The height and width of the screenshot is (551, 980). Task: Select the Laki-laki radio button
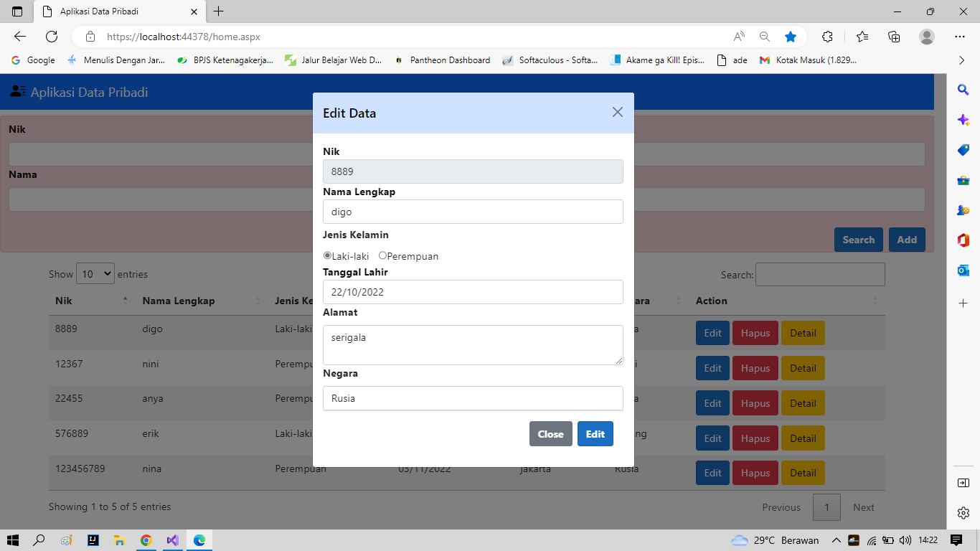[x=326, y=255]
